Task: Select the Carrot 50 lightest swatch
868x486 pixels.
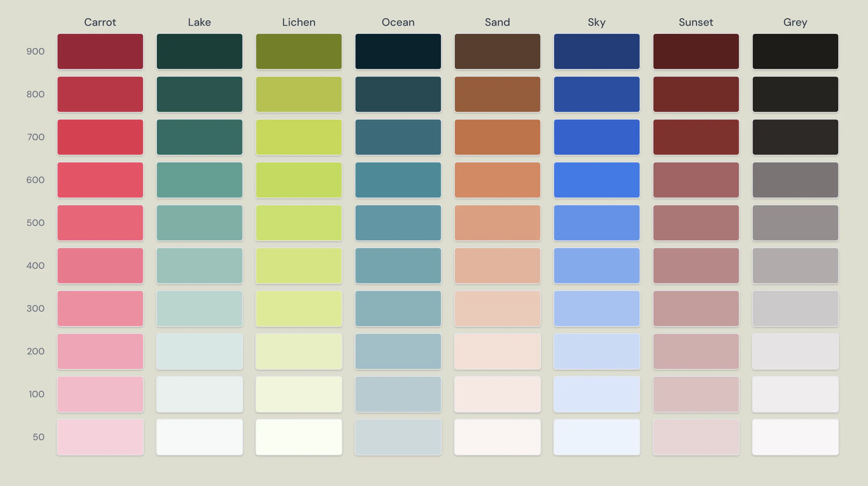Action: [100, 437]
